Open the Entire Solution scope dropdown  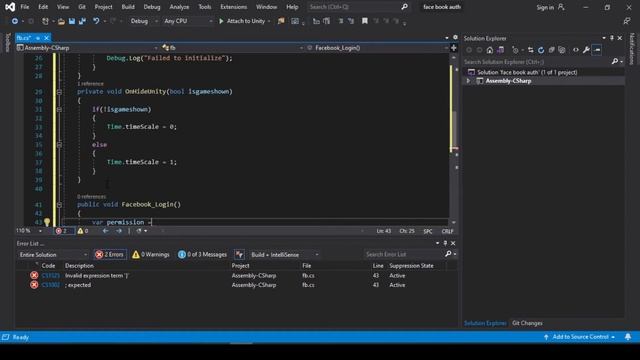pyautogui.click(x=53, y=254)
